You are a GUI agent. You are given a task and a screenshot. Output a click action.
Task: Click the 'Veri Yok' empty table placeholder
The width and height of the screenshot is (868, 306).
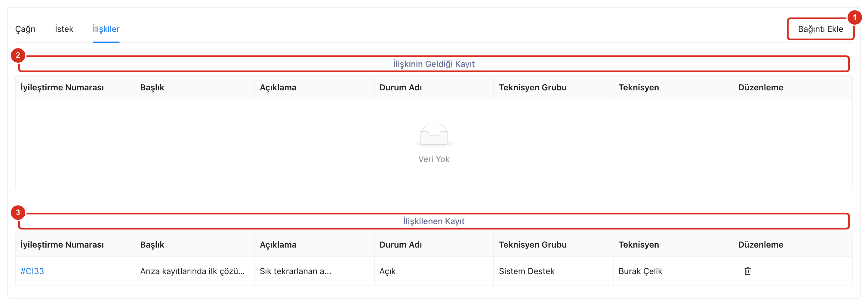[434, 144]
